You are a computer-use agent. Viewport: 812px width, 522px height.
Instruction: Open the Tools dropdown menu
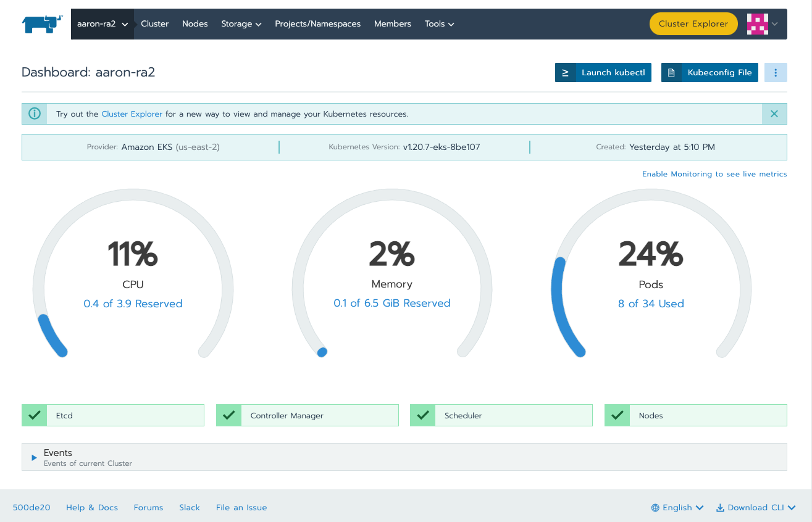[x=439, y=23]
